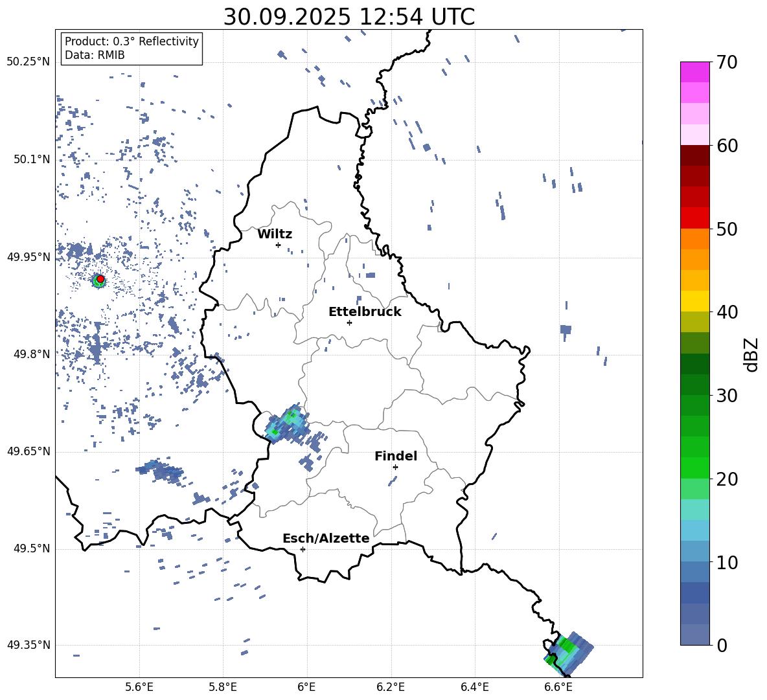Click the colorbar tick value 10
Viewport: 767px width, 700px height.
727,563
